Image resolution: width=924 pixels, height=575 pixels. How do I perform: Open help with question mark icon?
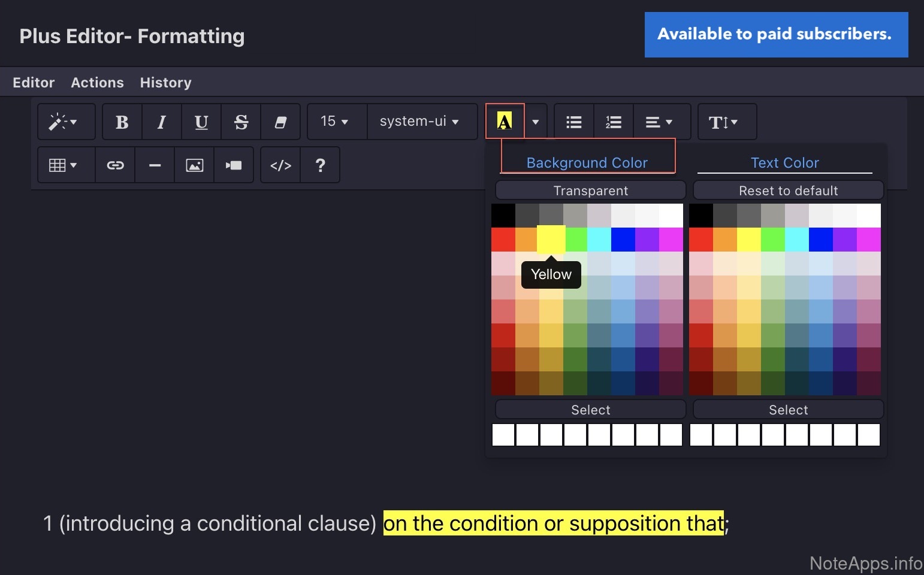(x=320, y=165)
